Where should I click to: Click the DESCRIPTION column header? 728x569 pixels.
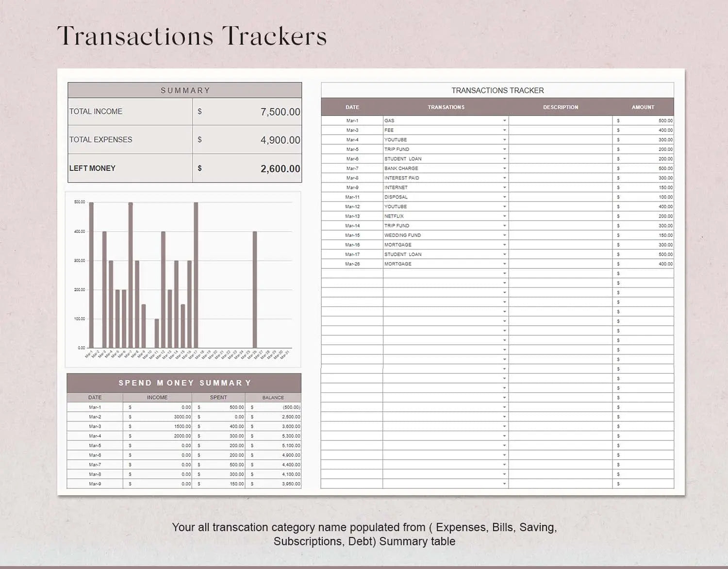tap(561, 107)
